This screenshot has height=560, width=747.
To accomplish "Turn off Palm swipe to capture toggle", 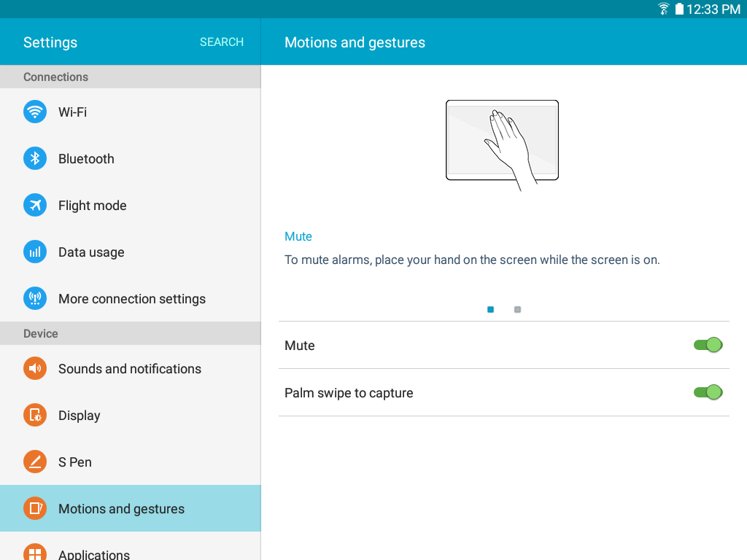I will pyautogui.click(x=708, y=392).
